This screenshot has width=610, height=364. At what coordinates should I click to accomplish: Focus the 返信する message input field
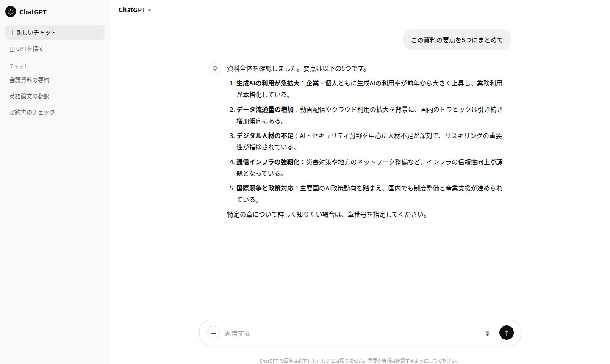pos(352,333)
